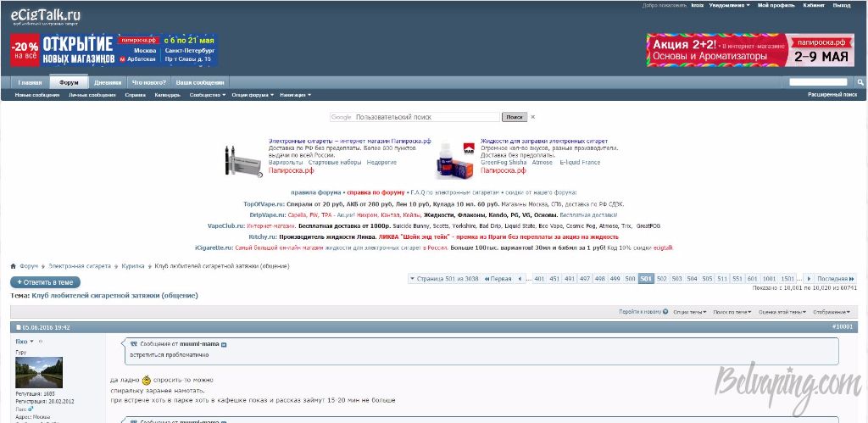The height and width of the screenshot is (423, 868).
Task: Click the next page arrow in pagination
Action: (x=809, y=279)
